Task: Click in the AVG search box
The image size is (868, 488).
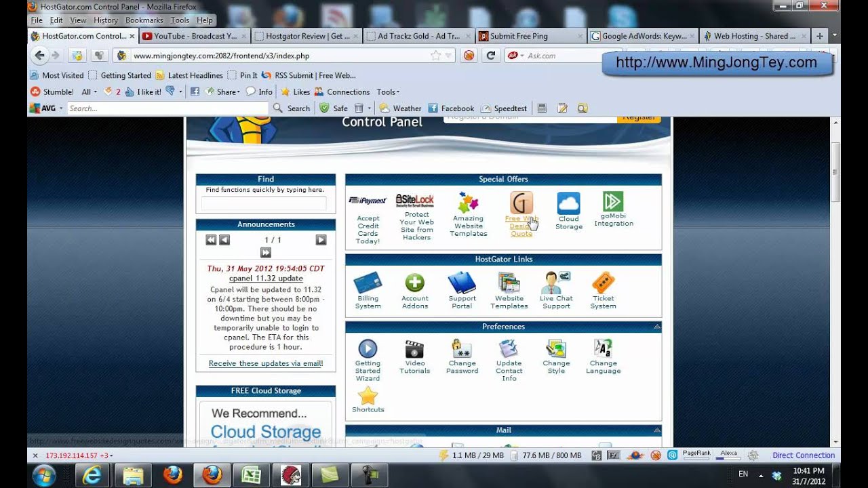Action: tap(168, 108)
